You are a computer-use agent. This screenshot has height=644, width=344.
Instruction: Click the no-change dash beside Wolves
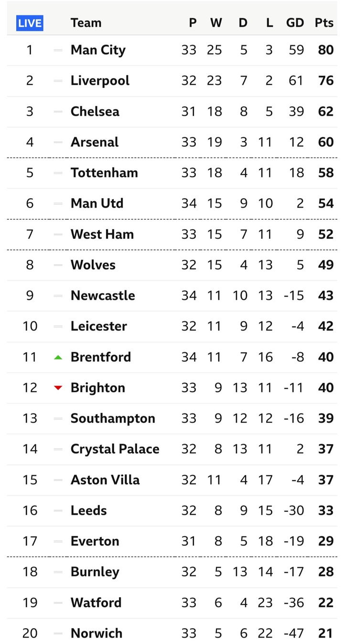click(x=58, y=265)
